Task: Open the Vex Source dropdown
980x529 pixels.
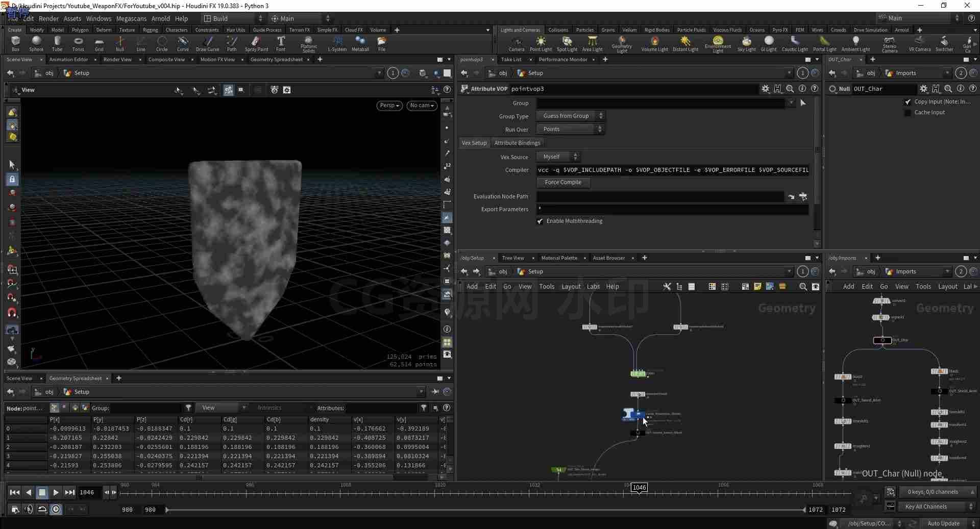Action: coord(558,157)
